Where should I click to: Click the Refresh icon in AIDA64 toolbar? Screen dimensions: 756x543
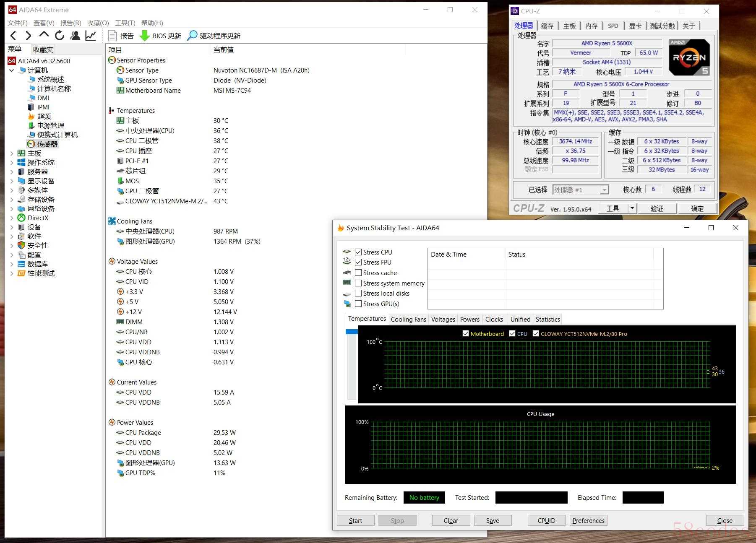pyautogui.click(x=60, y=36)
